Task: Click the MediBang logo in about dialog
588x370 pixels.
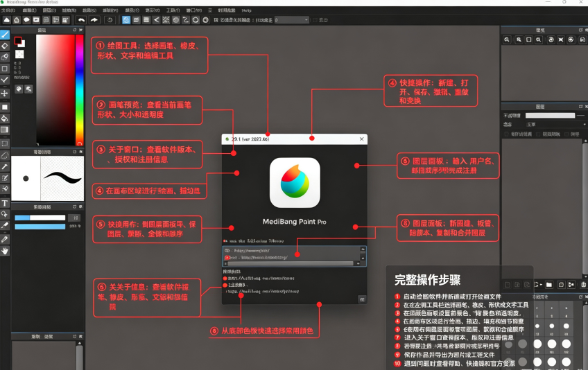Action: (295, 182)
